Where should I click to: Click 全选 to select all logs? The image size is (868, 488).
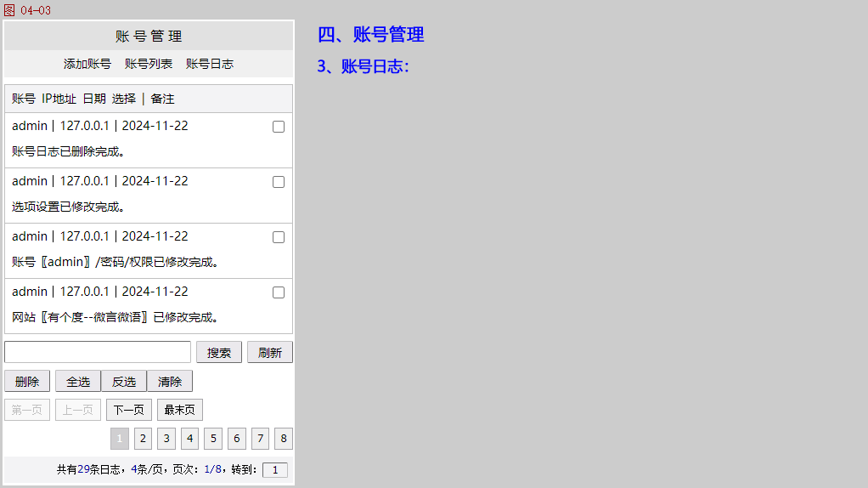click(x=78, y=381)
